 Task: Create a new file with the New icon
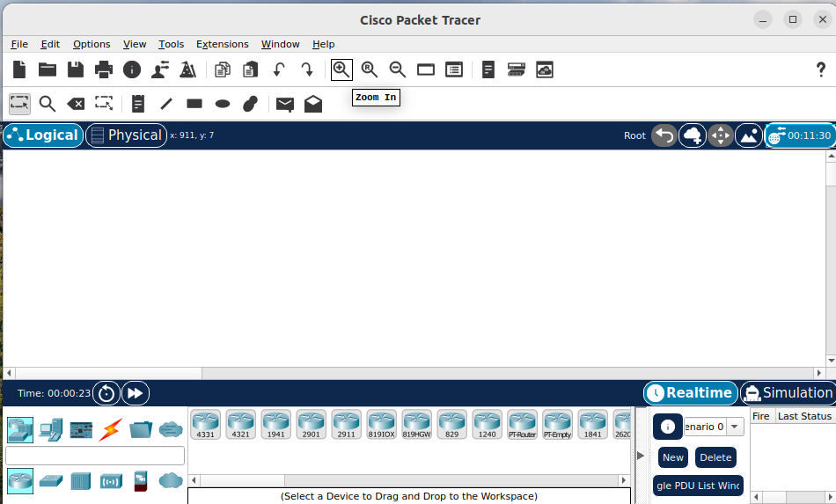19,69
